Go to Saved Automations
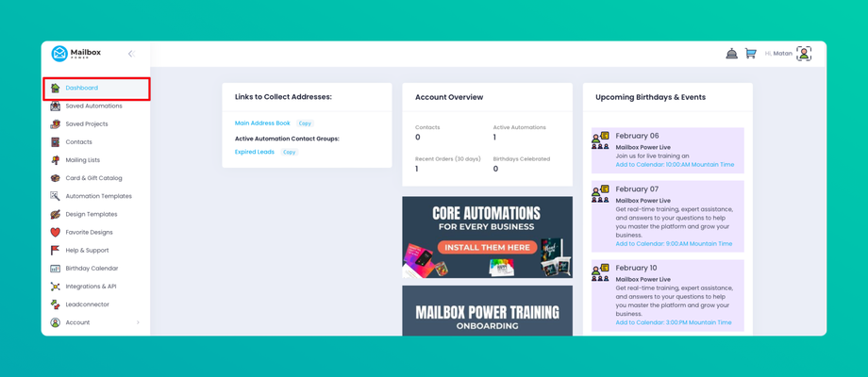 [93, 106]
